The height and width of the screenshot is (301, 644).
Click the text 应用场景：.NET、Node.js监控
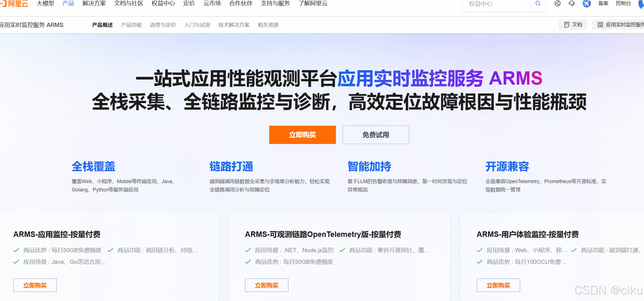294,250
